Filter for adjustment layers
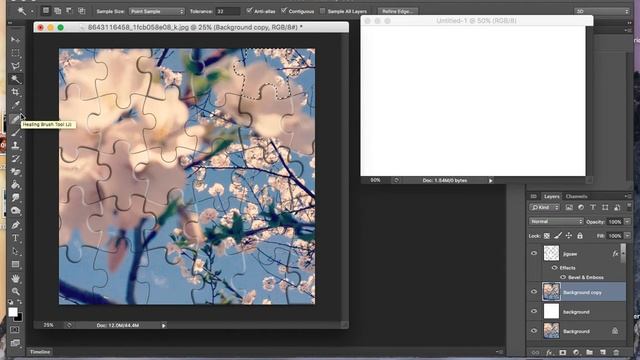This screenshot has width=640, height=360. pyautogui.click(x=581, y=207)
